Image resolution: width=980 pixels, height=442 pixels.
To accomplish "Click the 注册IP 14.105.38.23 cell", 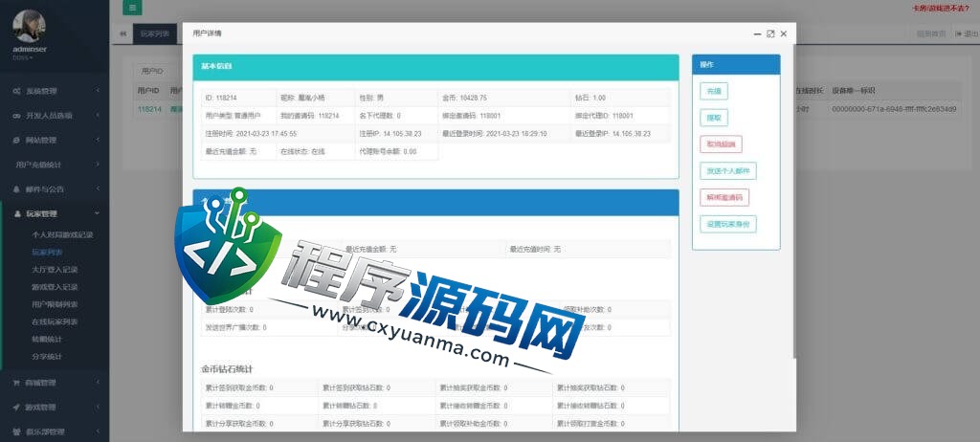I will tap(396, 134).
